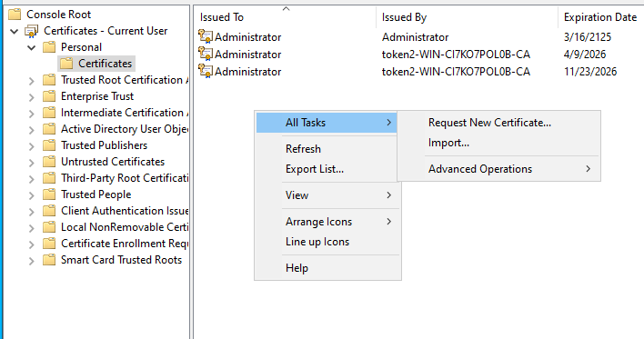Collapse the Personal store node
The width and height of the screenshot is (644, 339).
[32, 47]
